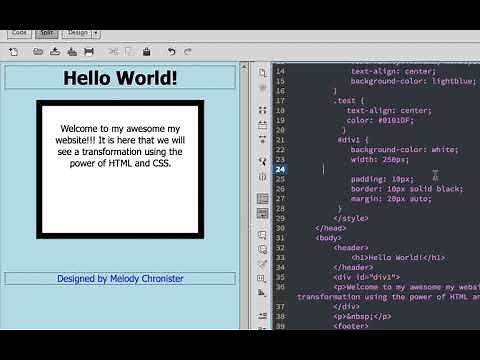Click 'color: #0101DF;' code on line 19

[x=380, y=120]
